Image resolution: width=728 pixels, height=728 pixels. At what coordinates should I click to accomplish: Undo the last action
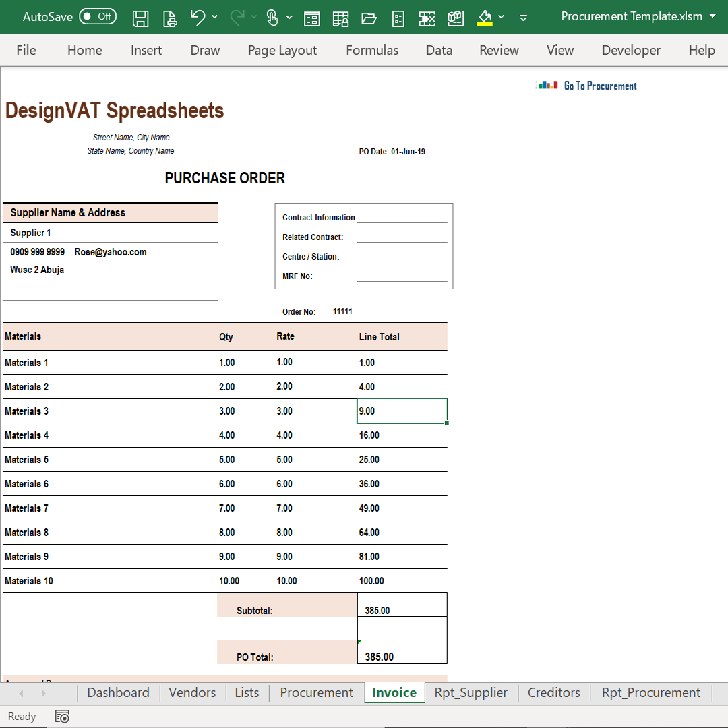(198, 17)
